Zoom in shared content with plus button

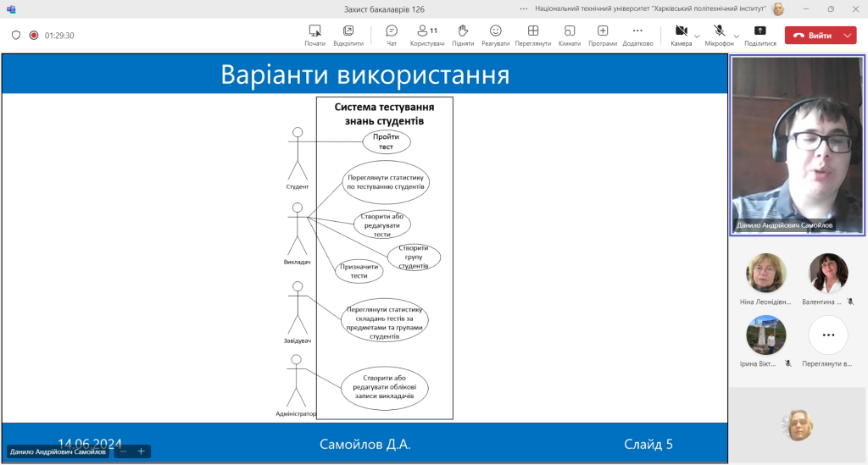click(x=142, y=451)
